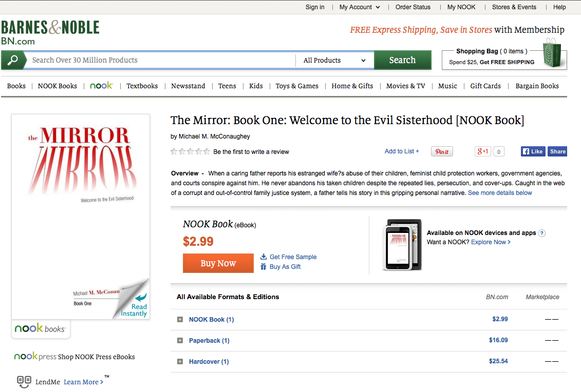Viewport: 581px width, 392px height.
Task: Click the Buy As Gift present icon
Action: pos(264,267)
